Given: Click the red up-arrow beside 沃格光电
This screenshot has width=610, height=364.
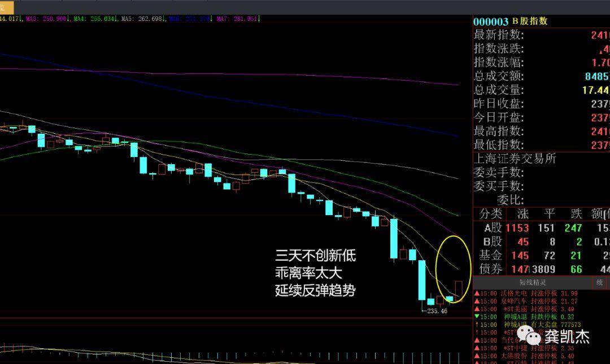Looking at the screenshot, I should (477, 293).
